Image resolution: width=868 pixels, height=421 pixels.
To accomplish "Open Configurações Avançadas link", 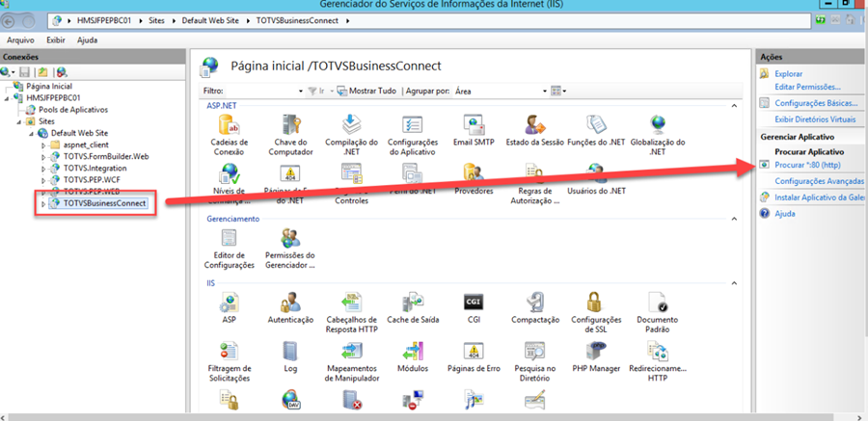I will [819, 181].
